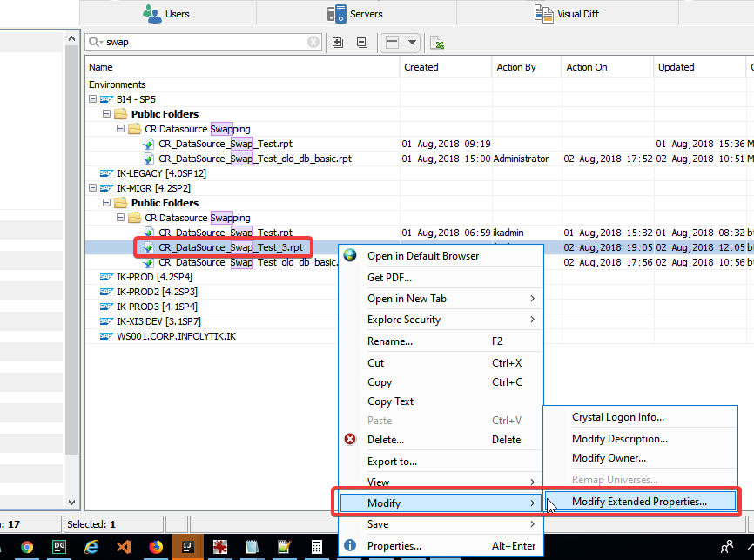Click the Expand All toolbar icon
The image size is (754, 560).
click(338, 43)
